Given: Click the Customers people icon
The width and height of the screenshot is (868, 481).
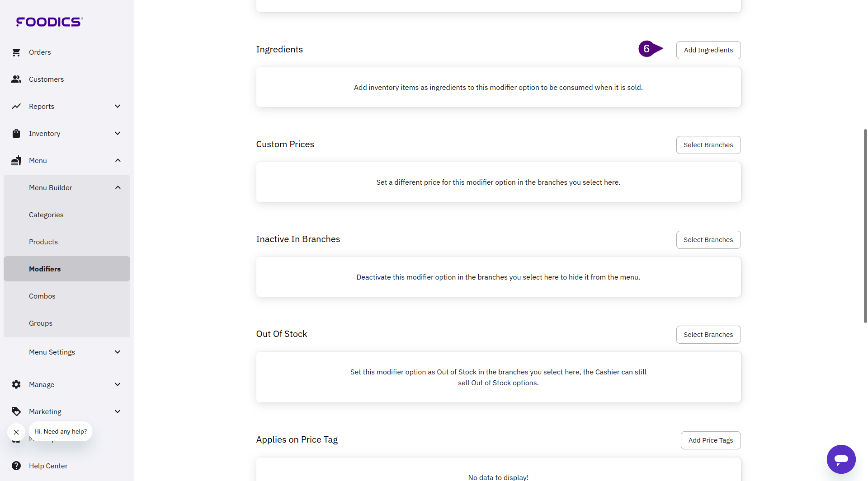Looking at the screenshot, I should (x=16, y=79).
